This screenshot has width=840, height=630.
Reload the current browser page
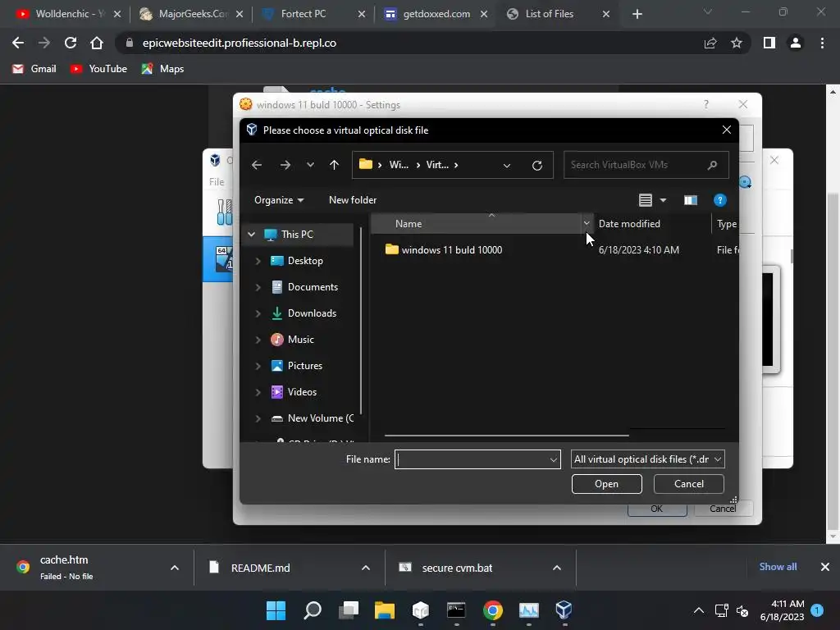coord(71,43)
